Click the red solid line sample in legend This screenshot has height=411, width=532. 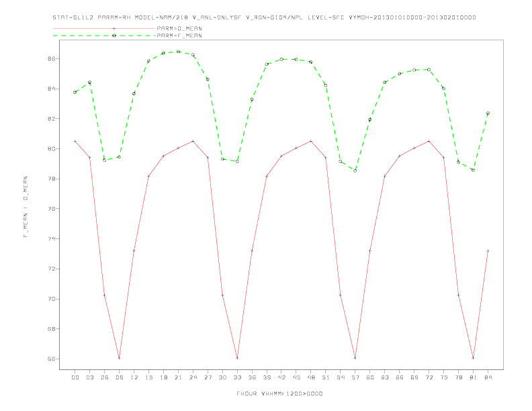(x=104, y=28)
